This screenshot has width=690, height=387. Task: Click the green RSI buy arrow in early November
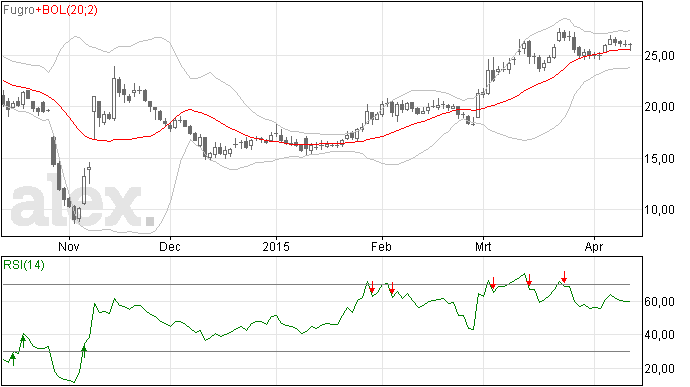[84, 352]
